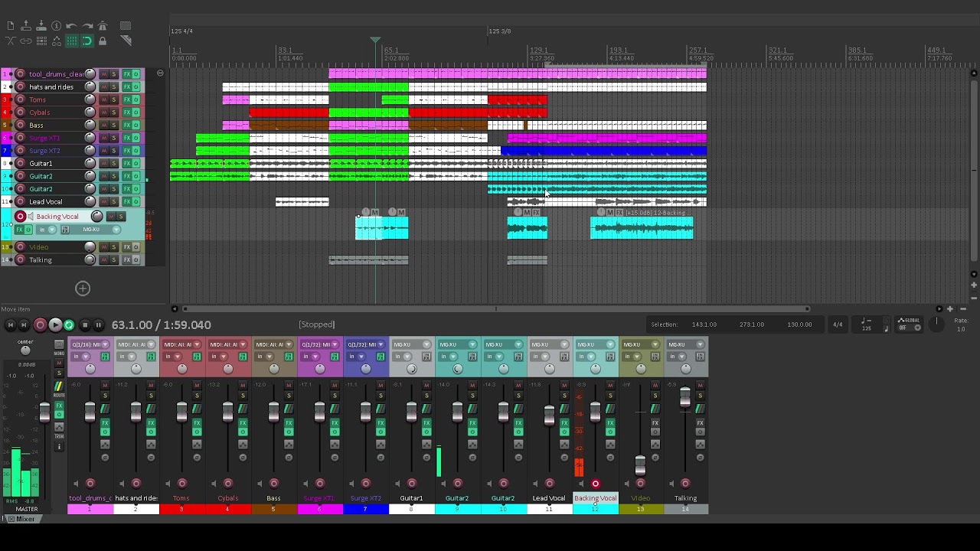Open Surge XT1 Q(1/32) input dropdown
The image size is (980, 551).
tap(320, 344)
